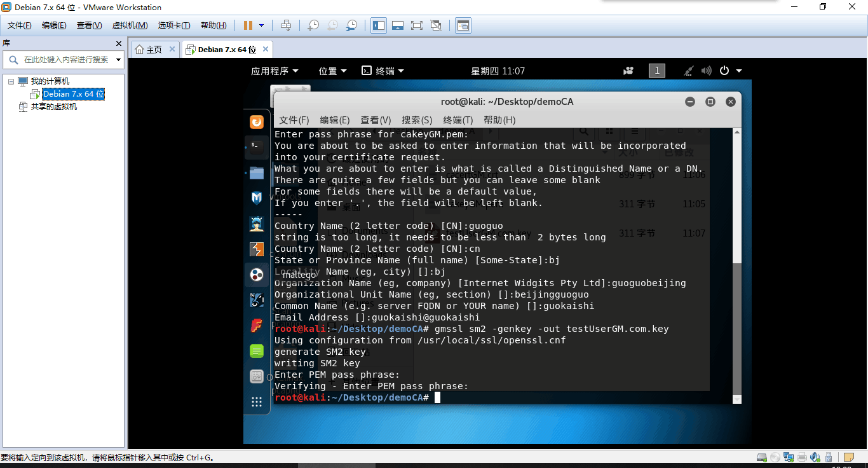Open the green notes app in the dock

point(257,351)
